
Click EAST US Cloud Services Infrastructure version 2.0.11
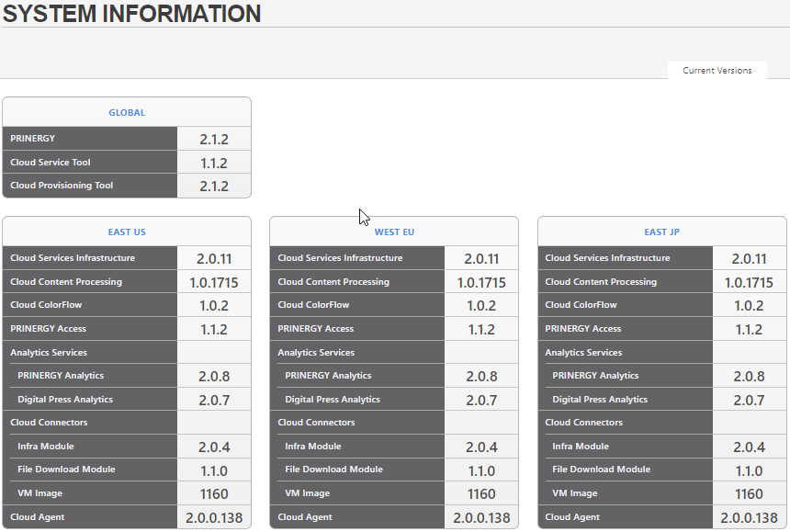(x=214, y=258)
